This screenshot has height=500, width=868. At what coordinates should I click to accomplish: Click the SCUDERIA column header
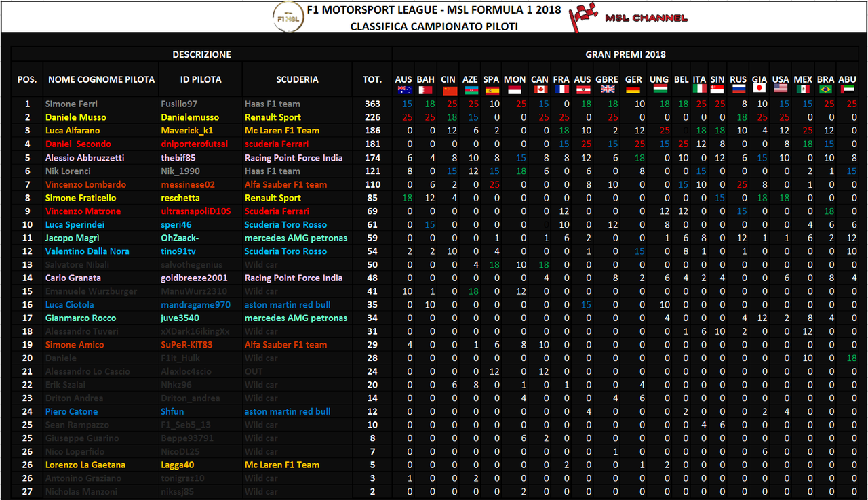297,80
